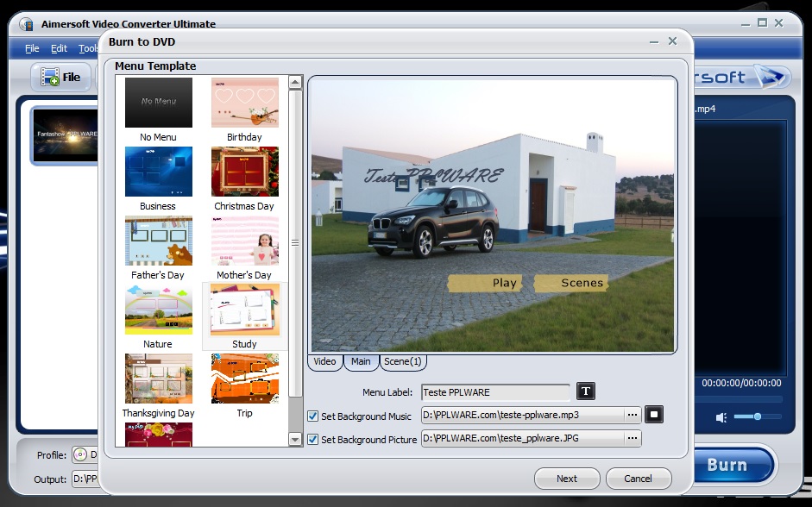Click the Add File filmstrip icon
This screenshot has height=507, width=812.
click(x=50, y=77)
